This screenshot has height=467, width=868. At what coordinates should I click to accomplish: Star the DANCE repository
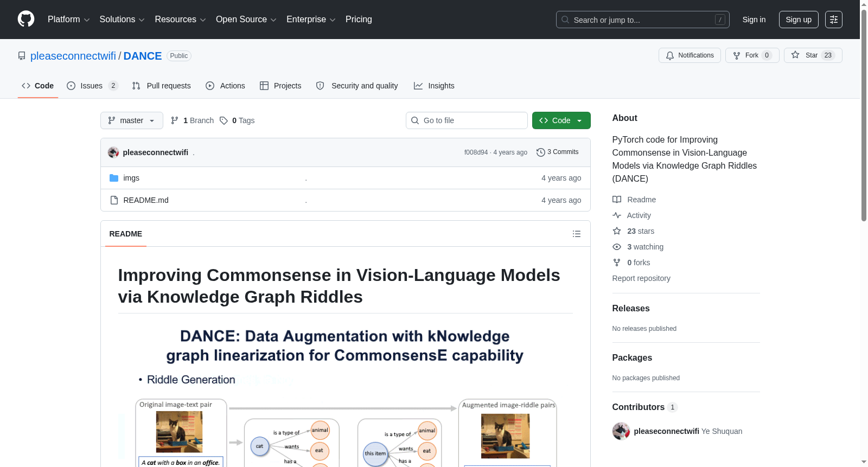813,55
